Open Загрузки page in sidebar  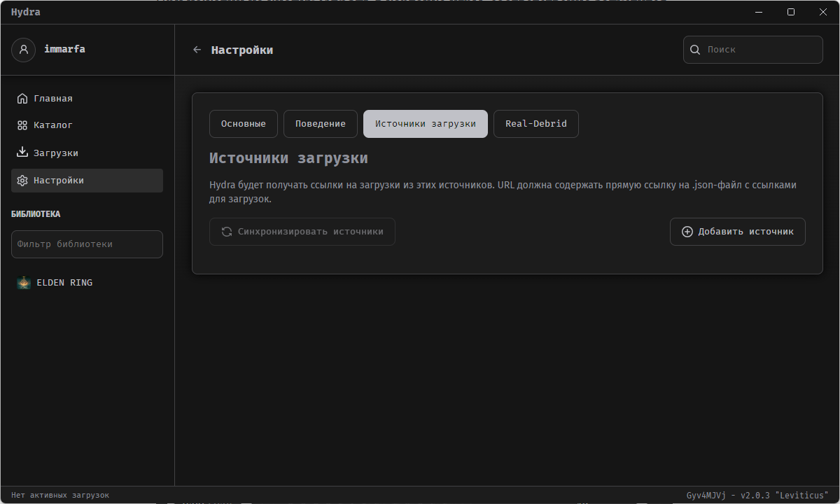87,153
